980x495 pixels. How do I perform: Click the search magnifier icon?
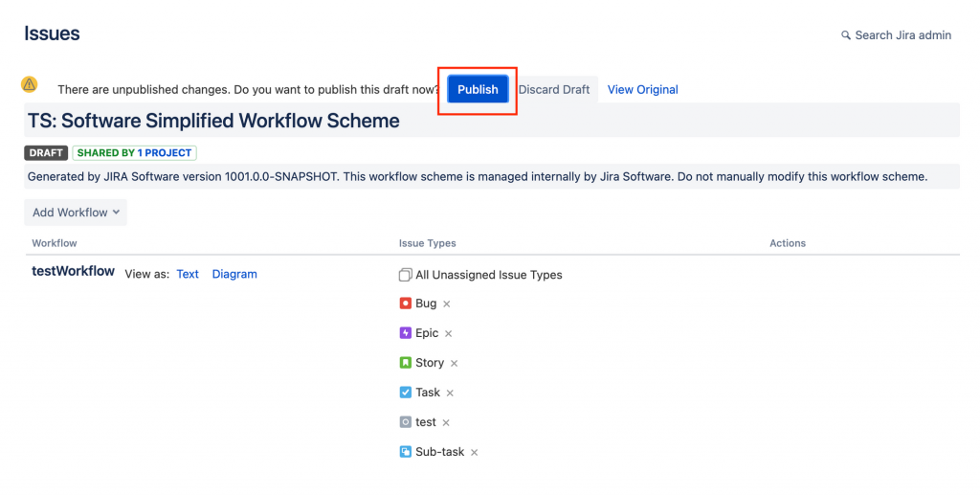[846, 35]
